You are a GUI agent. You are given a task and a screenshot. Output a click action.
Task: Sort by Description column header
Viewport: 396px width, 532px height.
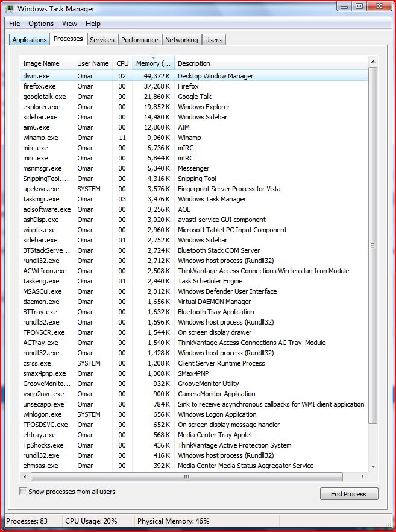(271, 63)
